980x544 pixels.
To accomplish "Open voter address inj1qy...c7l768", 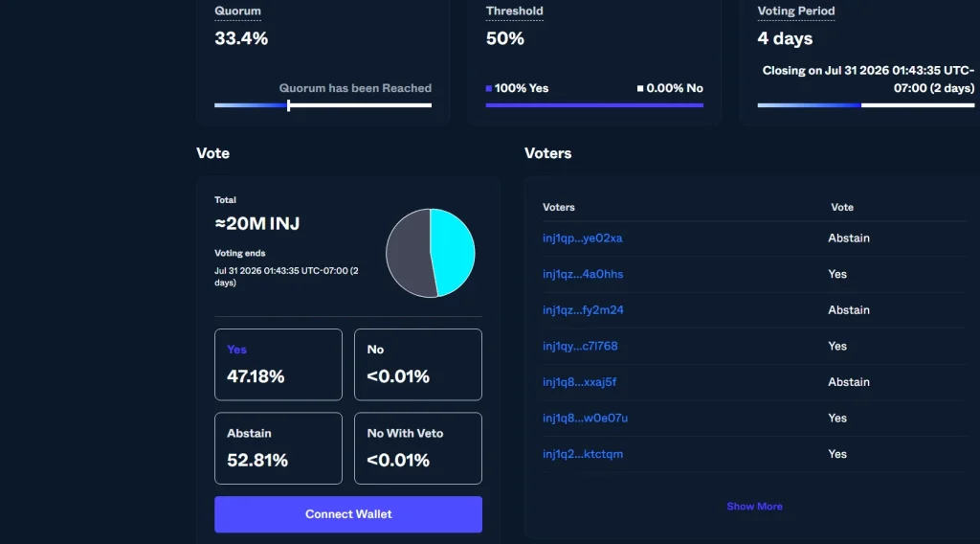I will (x=580, y=346).
